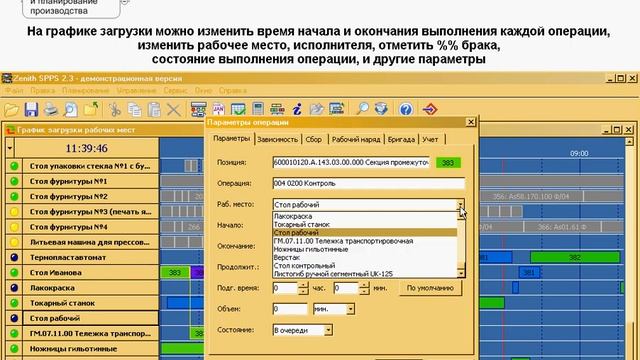Open file with the folder toolbar icon
Image resolution: width=640 pixels, height=360 pixels.
(x=12, y=109)
